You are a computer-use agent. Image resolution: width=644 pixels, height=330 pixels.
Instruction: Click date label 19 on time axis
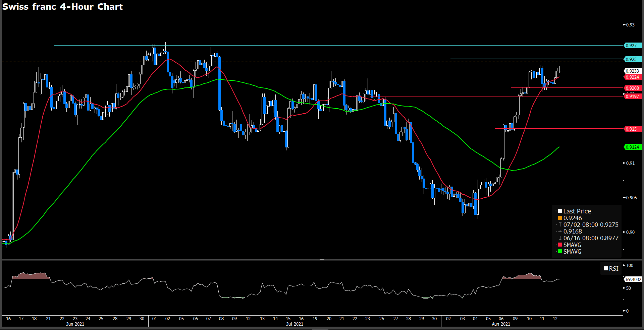coord(315,319)
